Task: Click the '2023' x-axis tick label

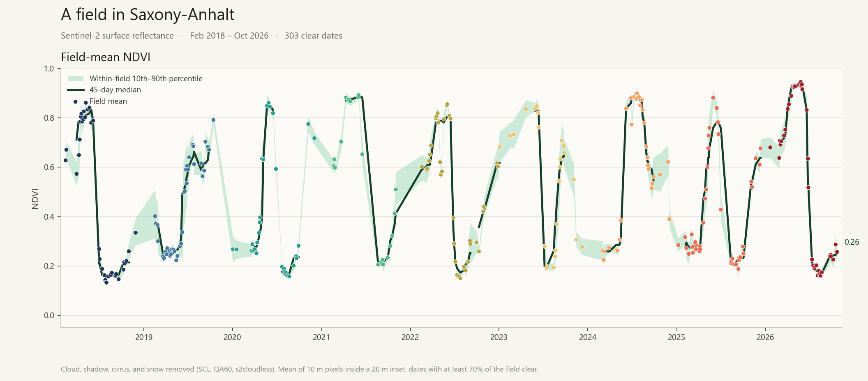Action: tap(499, 337)
